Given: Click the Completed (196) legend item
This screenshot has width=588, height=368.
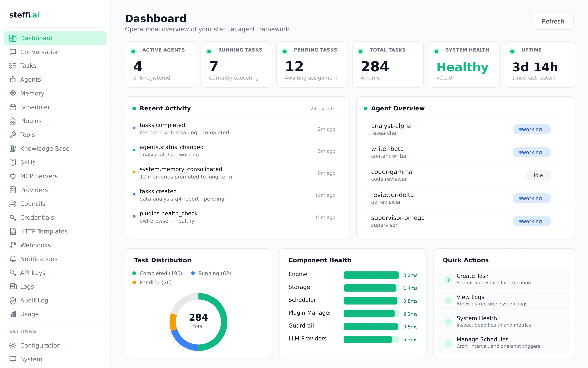Looking at the screenshot, I should (157, 273).
